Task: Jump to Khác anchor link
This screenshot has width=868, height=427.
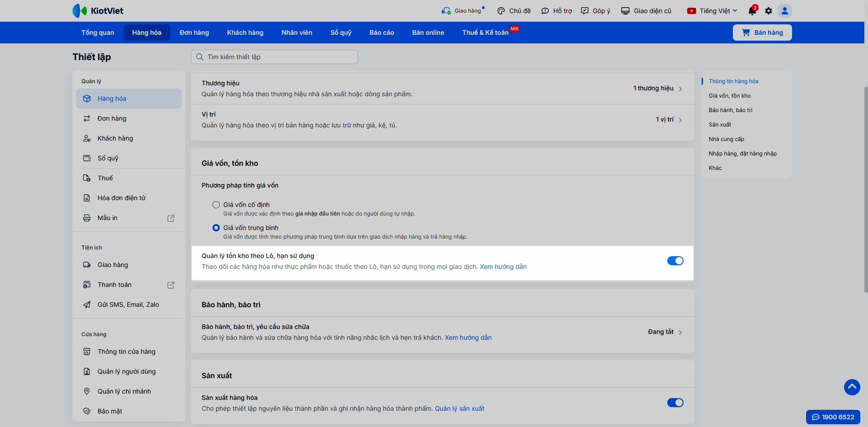Action: tap(715, 168)
